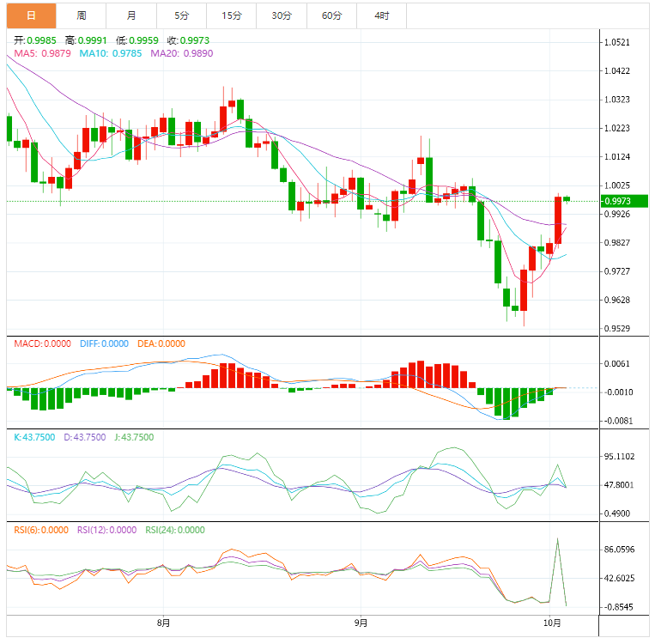Click the MA10: 0.9785 indicator label

111,53
